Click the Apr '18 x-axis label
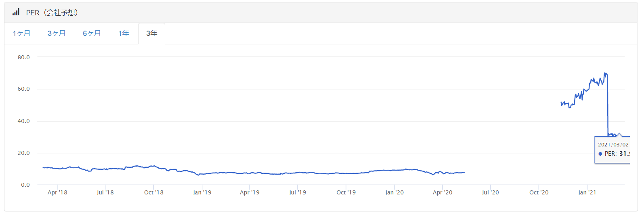644x217 pixels. 57,192
